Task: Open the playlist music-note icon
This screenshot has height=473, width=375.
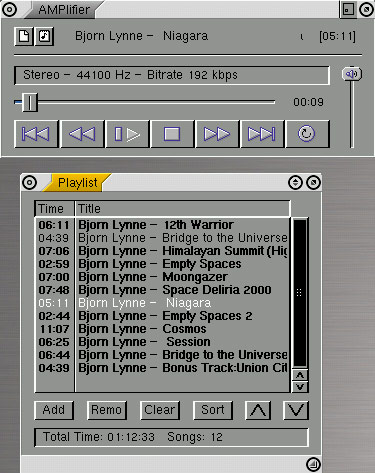Action: click(44, 36)
